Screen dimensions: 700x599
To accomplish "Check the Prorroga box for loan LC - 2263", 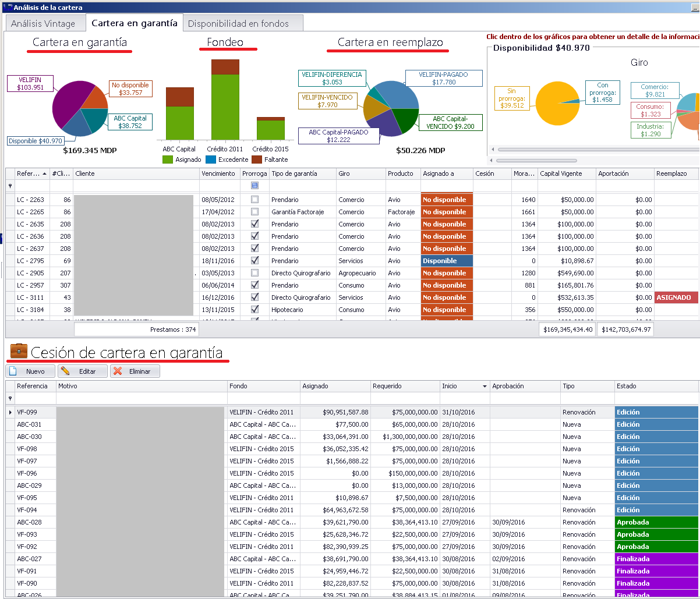I will 254,200.
